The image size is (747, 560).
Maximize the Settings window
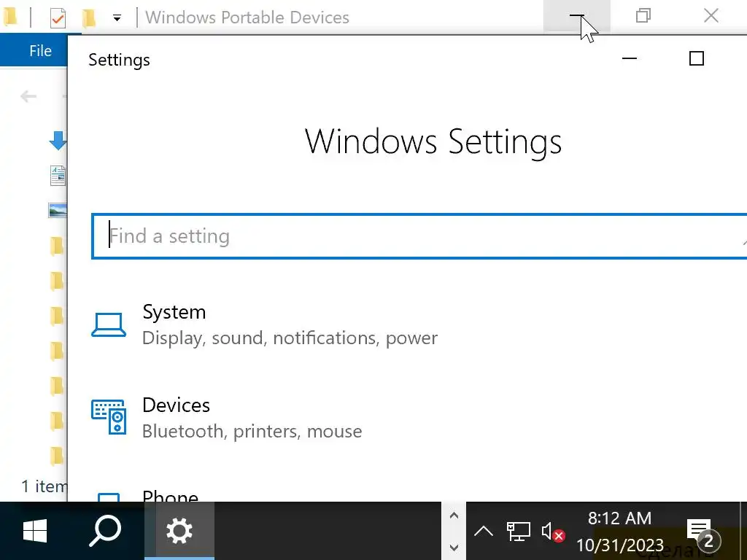click(x=697, y=58)
